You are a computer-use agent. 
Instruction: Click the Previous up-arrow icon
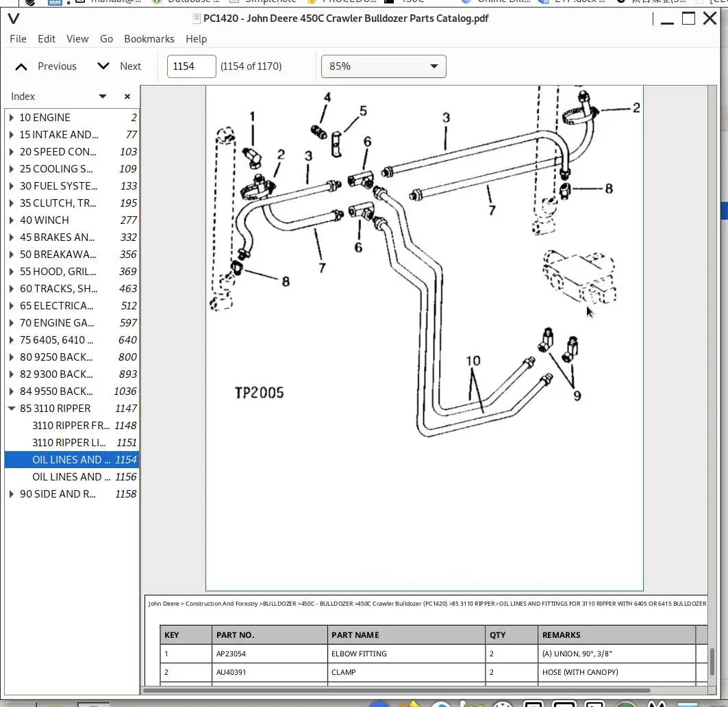[x=21, y=67]
